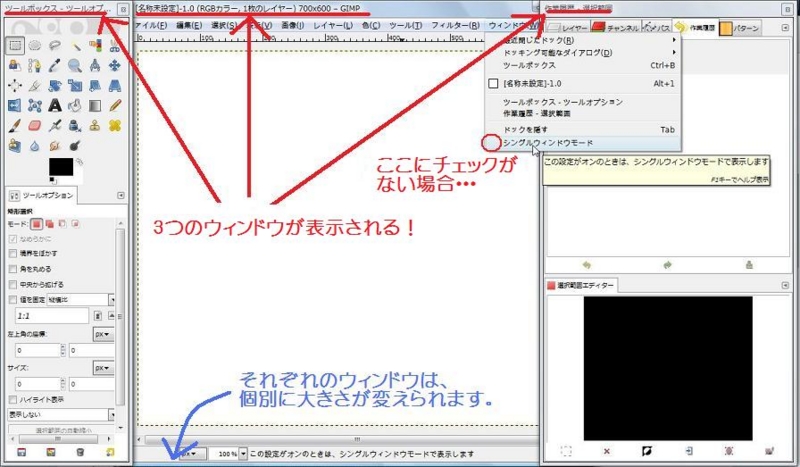Viewport: 800px width, 467px height.
Task: Choose the add to selection mode icon
Action: click(49, 224)
